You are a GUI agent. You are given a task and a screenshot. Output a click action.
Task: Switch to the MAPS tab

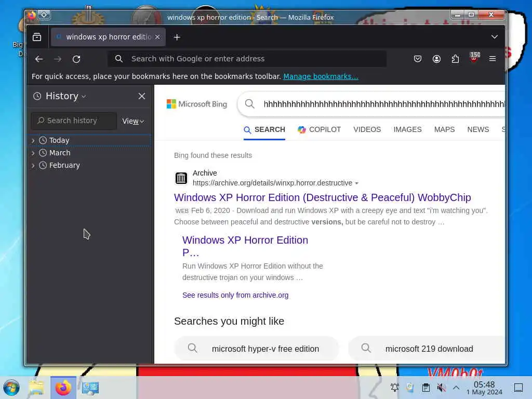pyautogui.click(x=445, y=129)
